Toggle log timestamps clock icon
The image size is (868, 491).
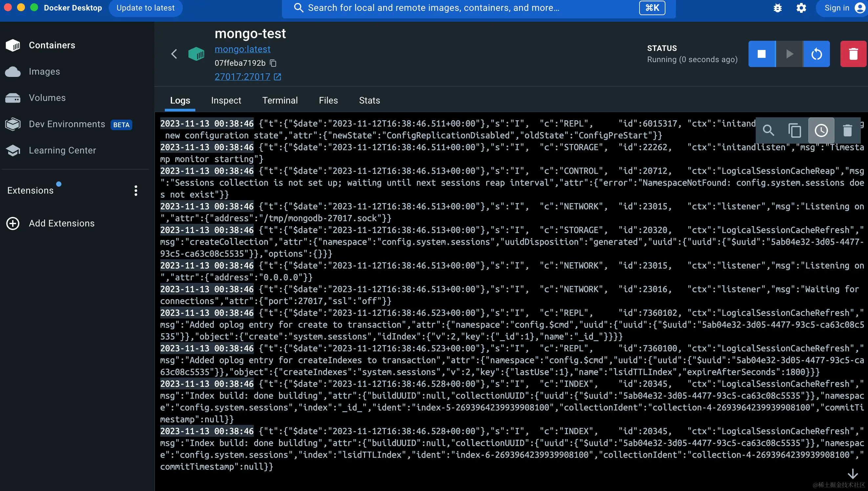821,130
